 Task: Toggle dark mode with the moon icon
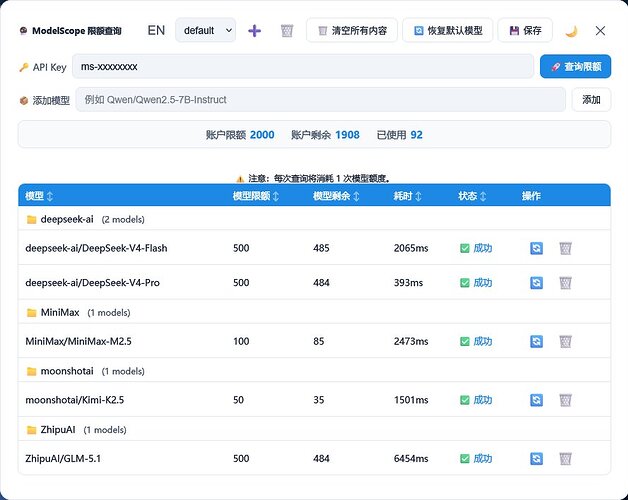[x=572, y=31]
